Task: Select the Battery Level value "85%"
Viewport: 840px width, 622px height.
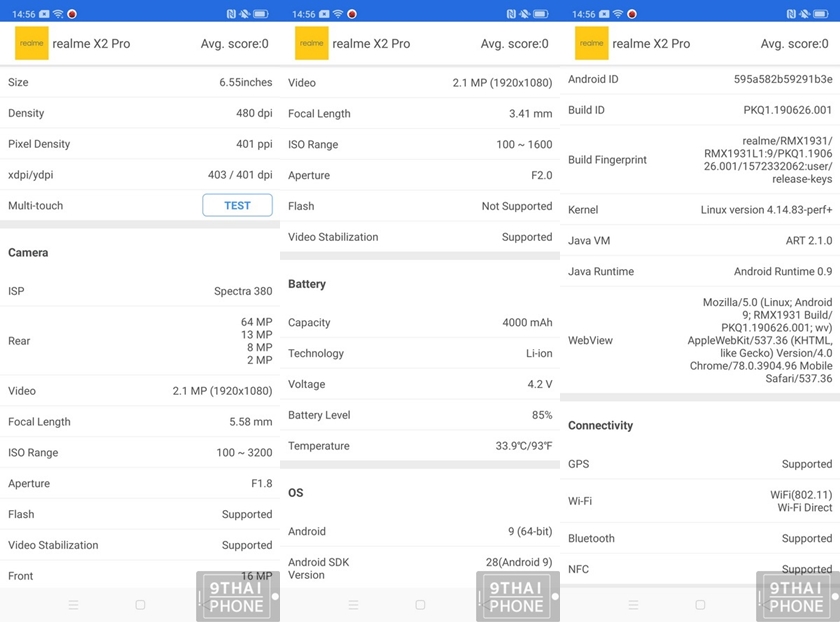Action: (542, 415)
